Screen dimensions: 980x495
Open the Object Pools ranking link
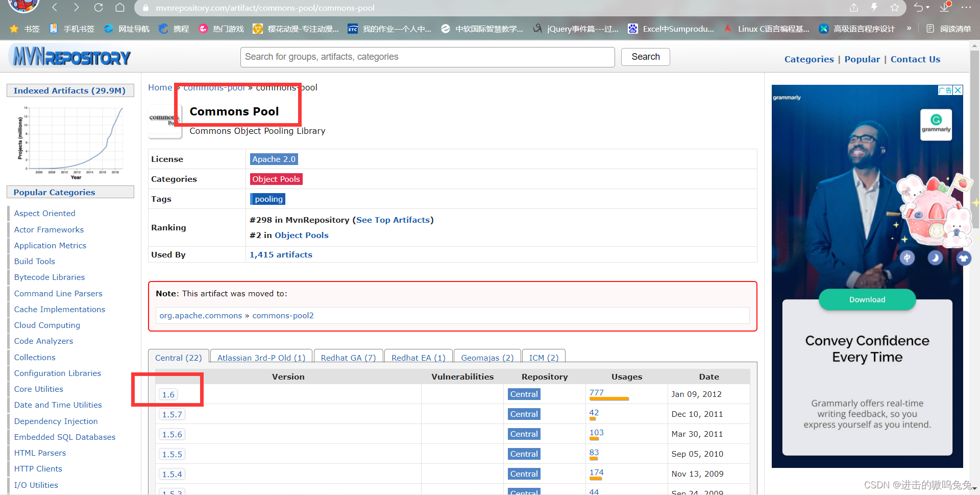pos(301,235)
